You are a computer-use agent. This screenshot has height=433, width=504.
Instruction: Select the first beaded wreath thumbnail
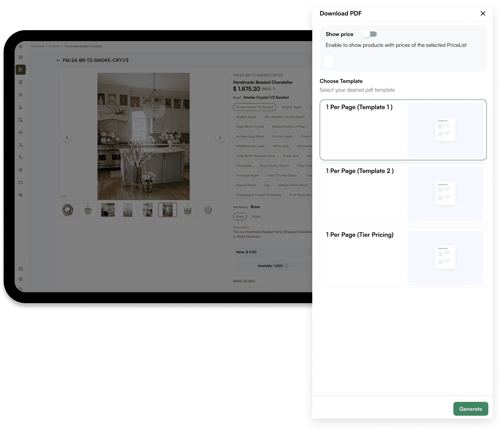point(68,210)
